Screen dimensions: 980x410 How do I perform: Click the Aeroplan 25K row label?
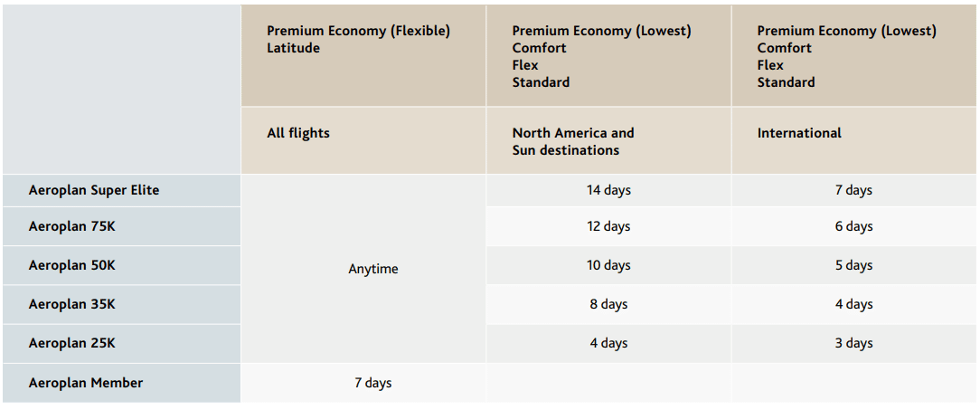(72, 343)
